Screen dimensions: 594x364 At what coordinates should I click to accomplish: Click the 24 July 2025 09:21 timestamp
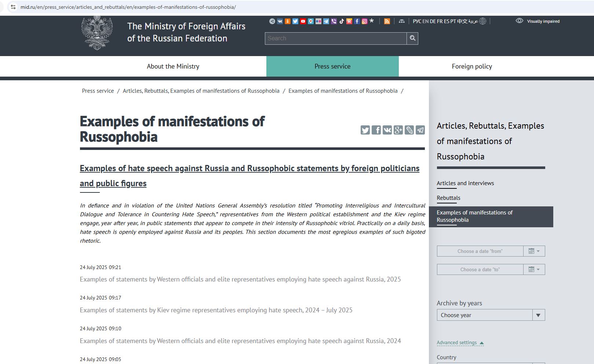(101, 267)
